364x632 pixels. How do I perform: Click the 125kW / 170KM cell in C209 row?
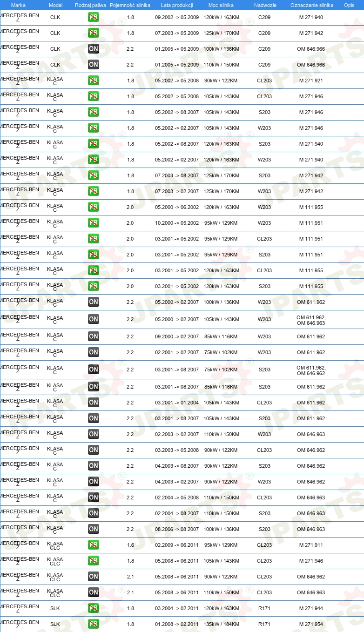(x=222, y=33)
